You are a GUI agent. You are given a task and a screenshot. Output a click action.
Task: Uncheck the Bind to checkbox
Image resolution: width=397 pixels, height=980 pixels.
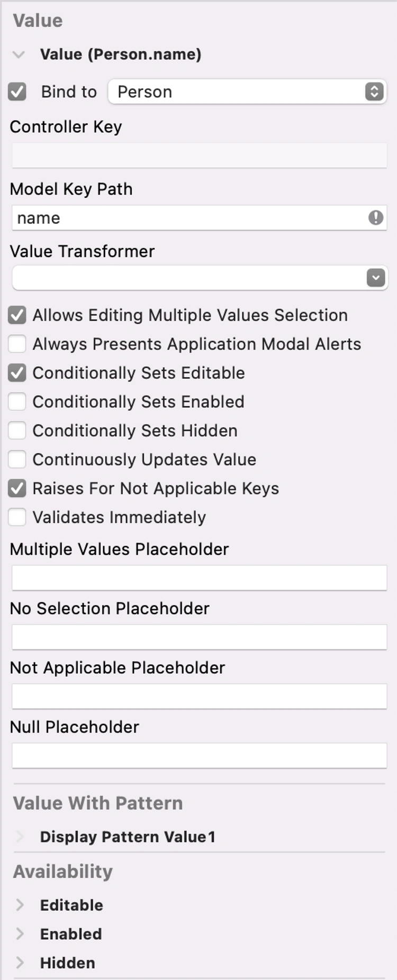coord(17,91)
